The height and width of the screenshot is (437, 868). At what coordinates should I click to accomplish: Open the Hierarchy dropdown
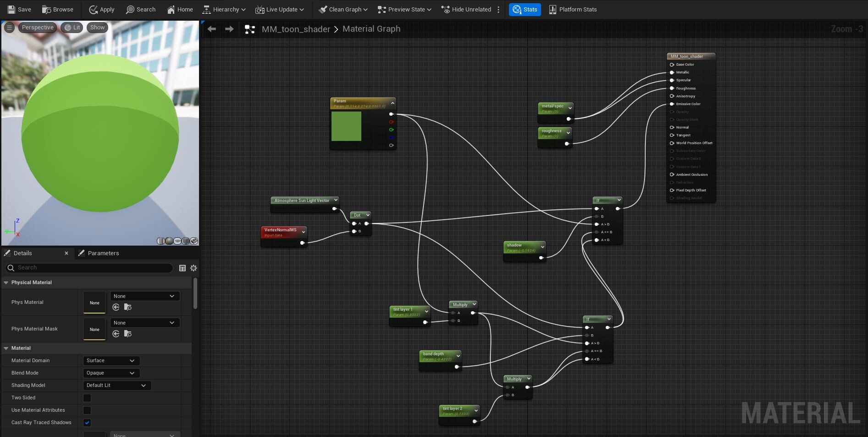tap(224, 9)
